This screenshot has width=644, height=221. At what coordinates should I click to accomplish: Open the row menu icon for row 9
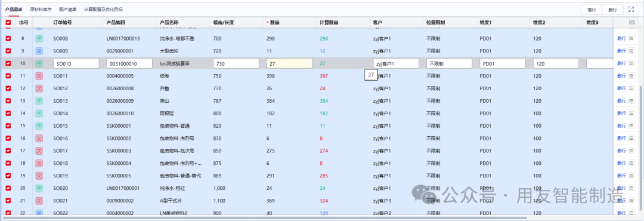click(631, 51)
